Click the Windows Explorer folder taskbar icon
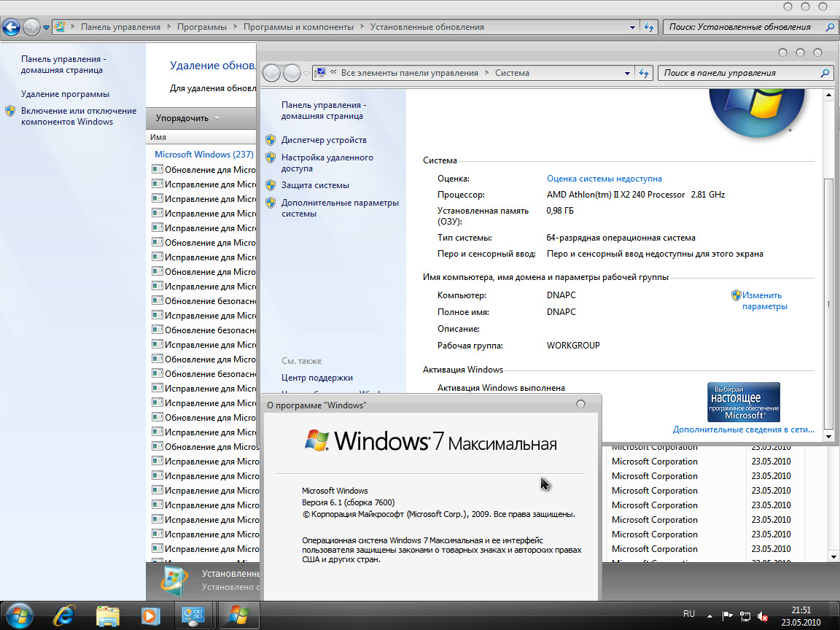 (x=107, y=615)
